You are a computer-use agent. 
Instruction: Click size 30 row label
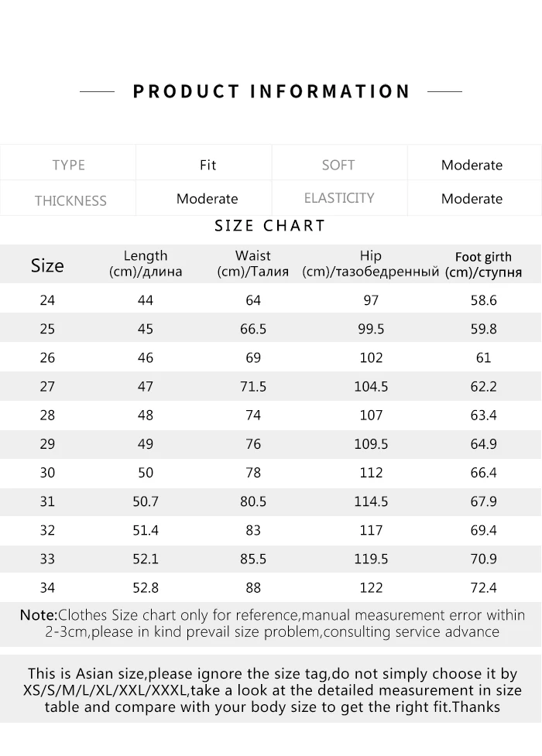[47, 473]
